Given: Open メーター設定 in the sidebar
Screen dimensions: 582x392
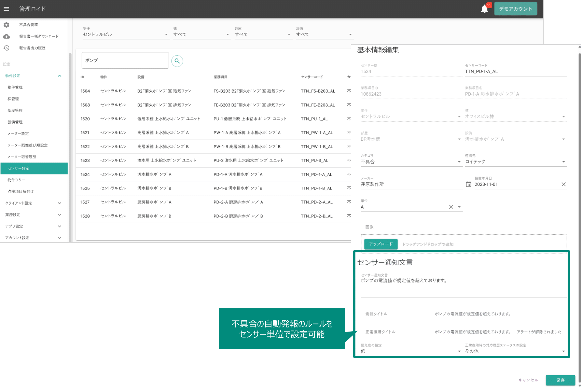Looking at the screenshot, I should 33,134.
